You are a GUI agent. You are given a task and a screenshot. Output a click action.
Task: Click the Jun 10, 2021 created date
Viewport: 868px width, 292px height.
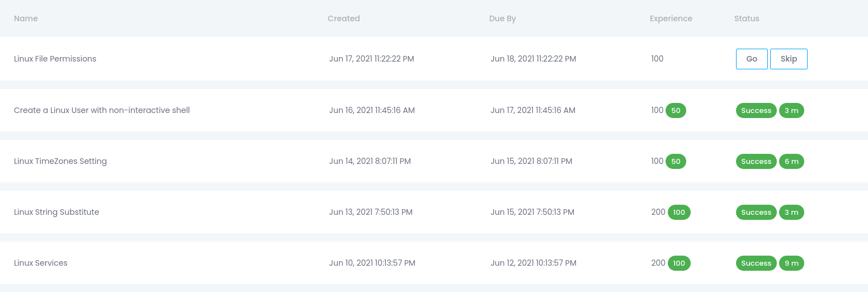372,263
